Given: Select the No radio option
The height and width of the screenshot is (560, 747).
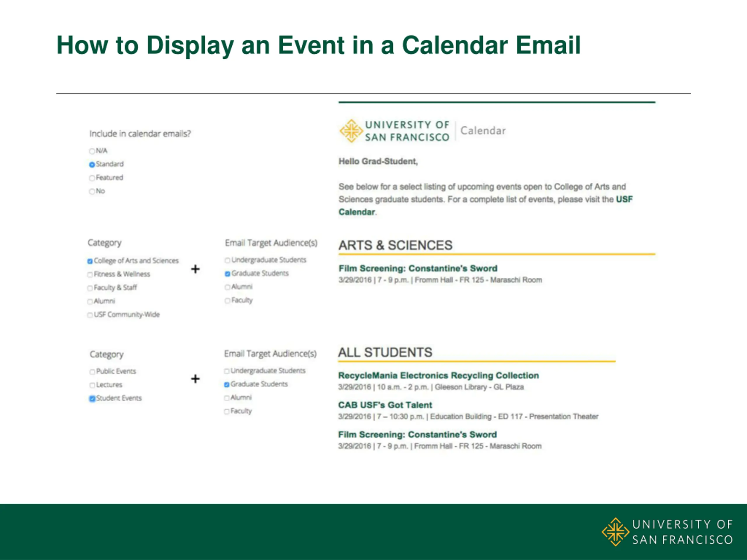Looking at the screenshot, I should (92, 191).
